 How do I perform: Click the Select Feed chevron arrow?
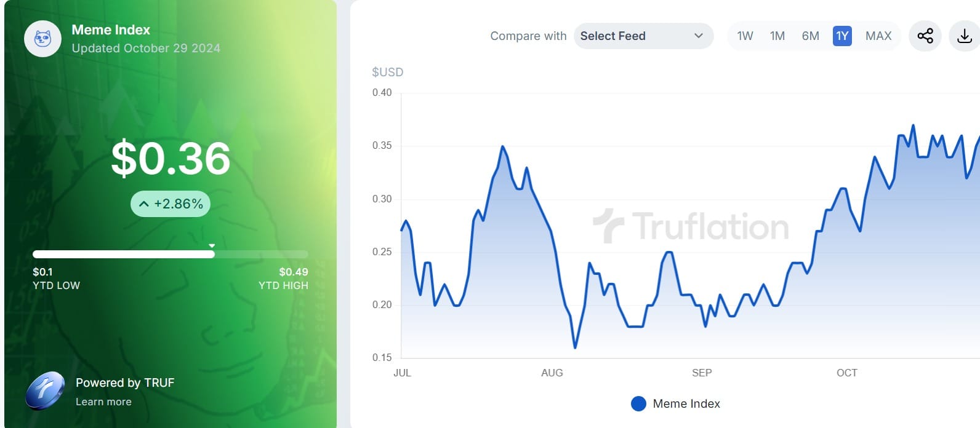click(697, 36)
